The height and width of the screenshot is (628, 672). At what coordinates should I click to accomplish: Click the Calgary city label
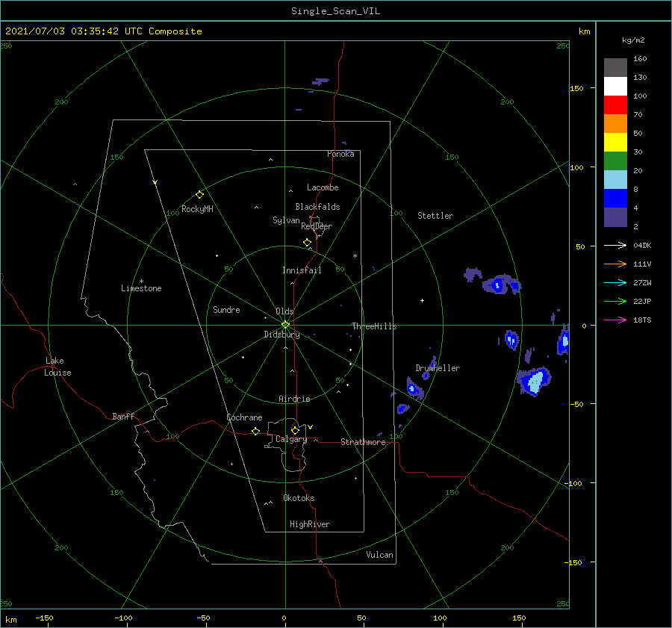[291, 439]
